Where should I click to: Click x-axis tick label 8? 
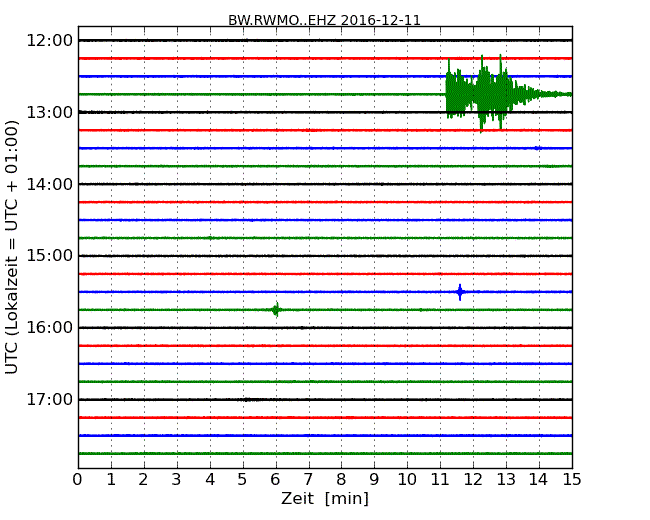341,480
